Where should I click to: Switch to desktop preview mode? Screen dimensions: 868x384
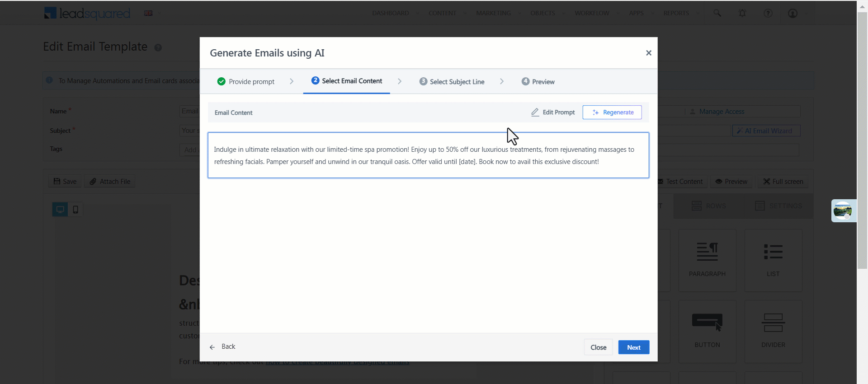[60, 209]
